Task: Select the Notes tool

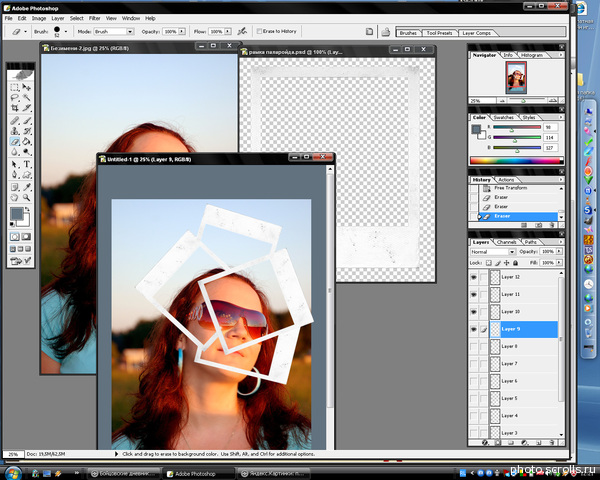Action: pos(15,187)
